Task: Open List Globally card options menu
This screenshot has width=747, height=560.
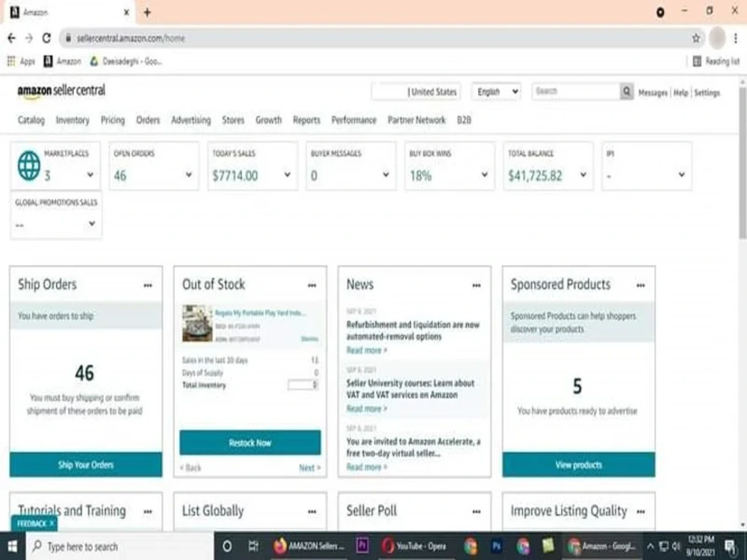Action: click(312, 511)
